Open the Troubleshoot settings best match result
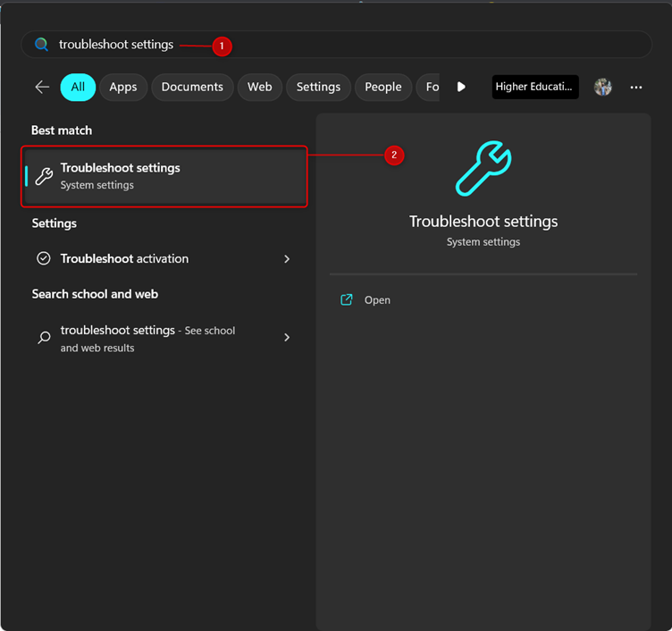The image size is (672, 631). pos(164,176)
